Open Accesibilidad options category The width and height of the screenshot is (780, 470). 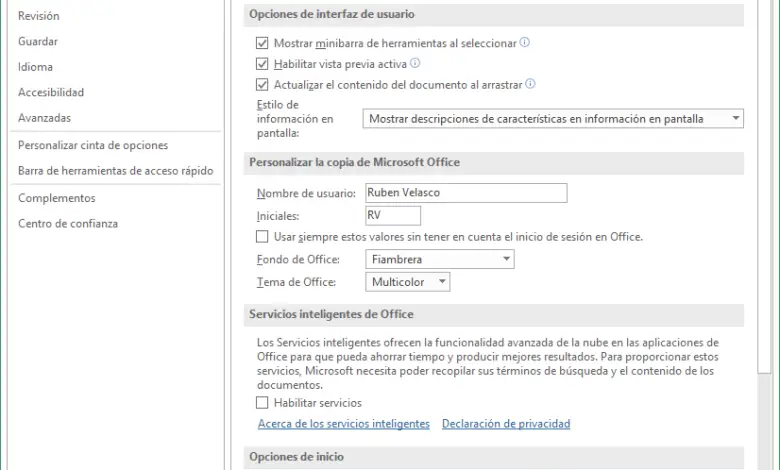[51, 93]
